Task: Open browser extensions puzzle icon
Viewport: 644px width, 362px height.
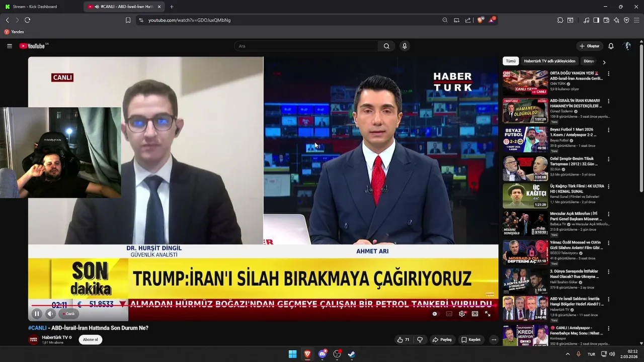Action: tap(560, 20)
